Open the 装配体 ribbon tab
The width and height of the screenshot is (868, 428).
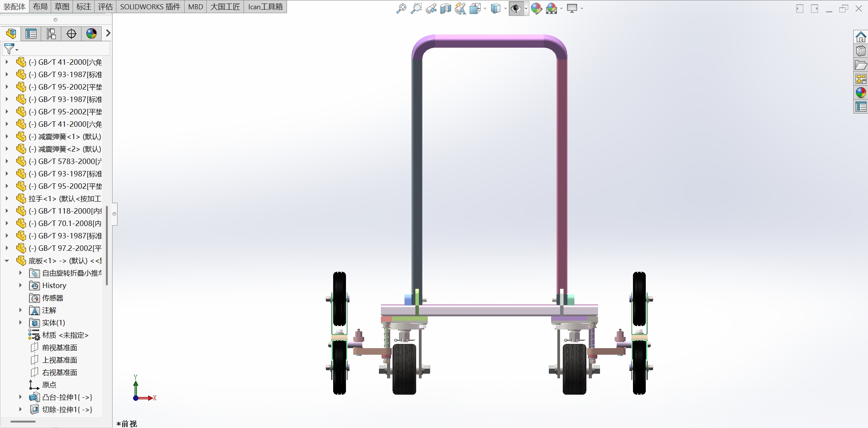tap(14, 7)
